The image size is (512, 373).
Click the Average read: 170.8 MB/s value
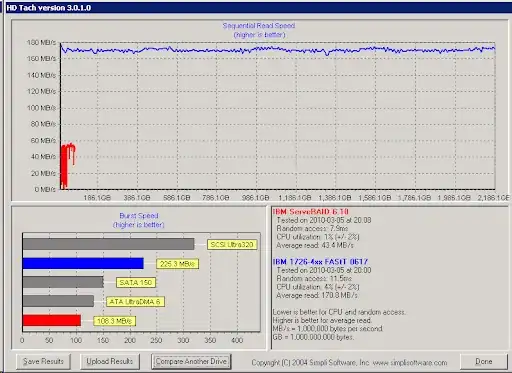(317, 295)
